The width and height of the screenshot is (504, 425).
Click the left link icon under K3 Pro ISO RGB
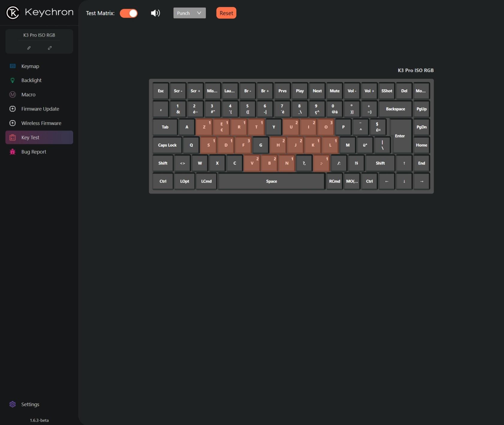(29, 48)
